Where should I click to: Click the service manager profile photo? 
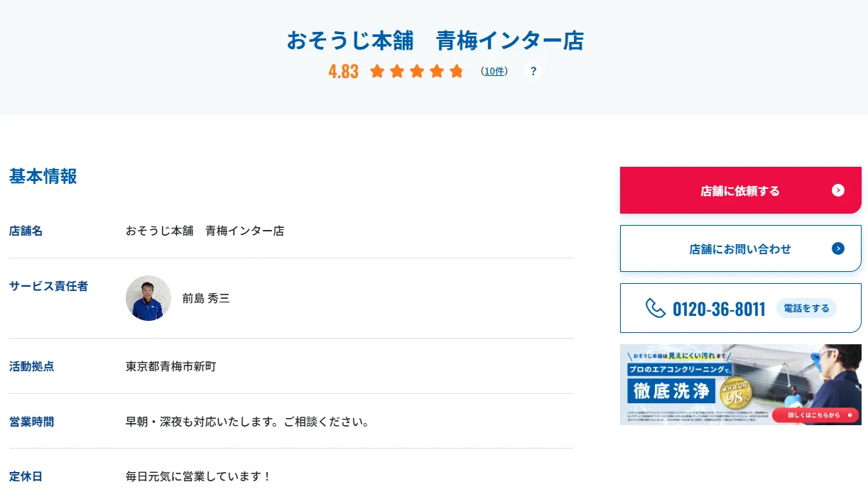coord(148,298)
